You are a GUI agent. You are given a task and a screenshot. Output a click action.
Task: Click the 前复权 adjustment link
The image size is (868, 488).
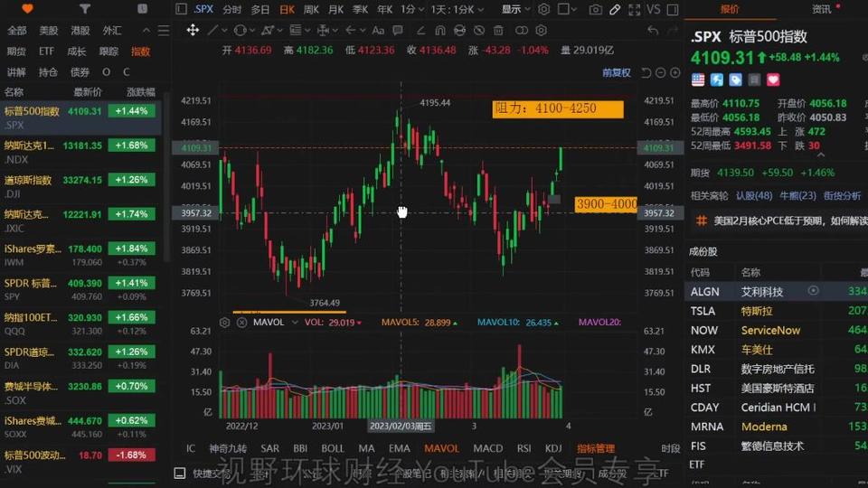point(616,72)
